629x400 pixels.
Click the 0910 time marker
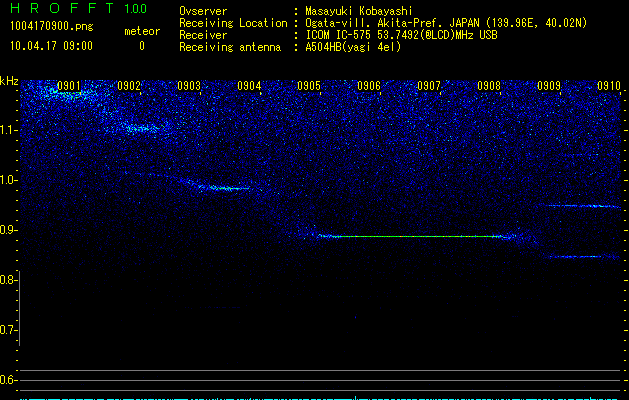coord(609,86)
